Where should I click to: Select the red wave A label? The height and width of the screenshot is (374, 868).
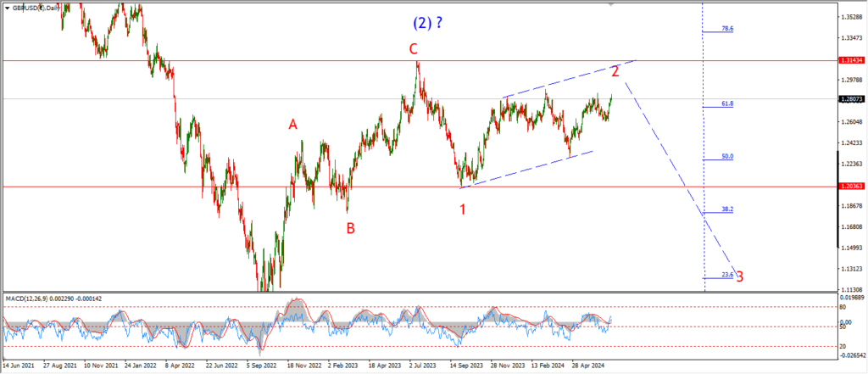pyautogui.click(x=292, y=125)
